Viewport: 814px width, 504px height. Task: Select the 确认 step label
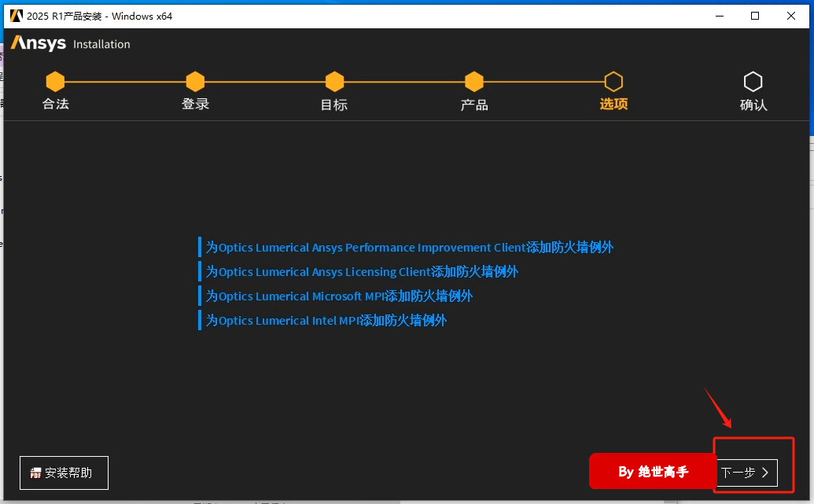click(x=753, y=105)
